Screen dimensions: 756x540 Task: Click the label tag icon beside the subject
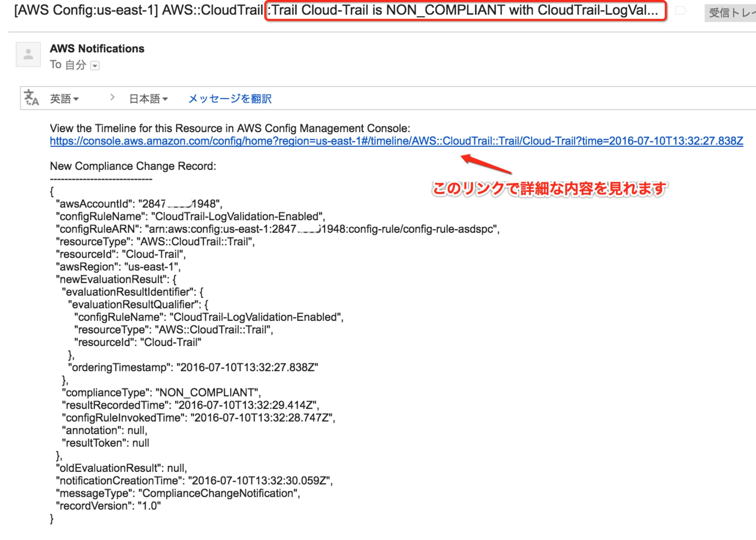(681, 11)
